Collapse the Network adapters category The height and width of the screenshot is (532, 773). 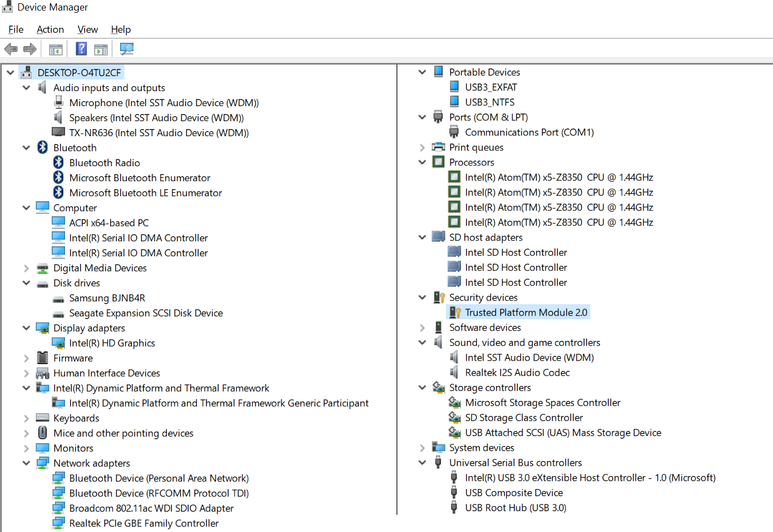(26, 463)
